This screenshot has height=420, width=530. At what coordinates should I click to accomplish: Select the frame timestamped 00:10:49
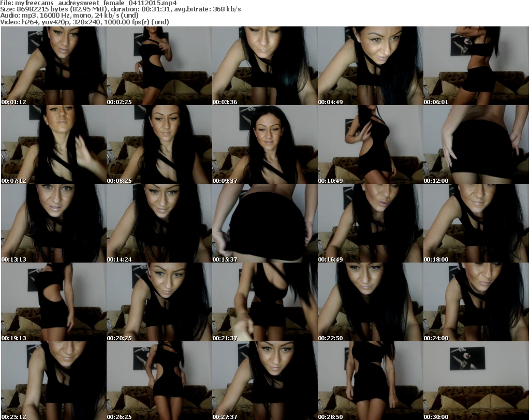(370, 144)
